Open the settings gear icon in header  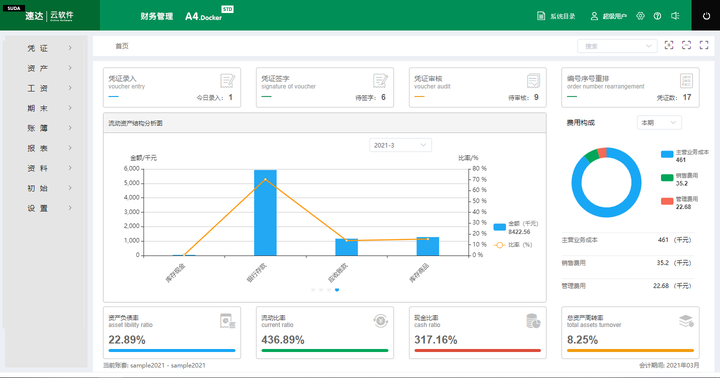pyautogui.click(x=641, y=16)
